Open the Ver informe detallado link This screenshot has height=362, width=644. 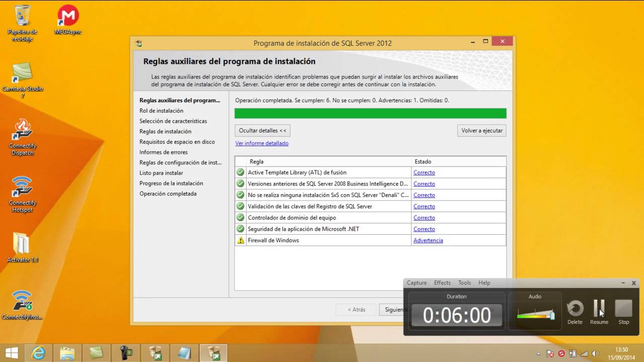[262, 143]
